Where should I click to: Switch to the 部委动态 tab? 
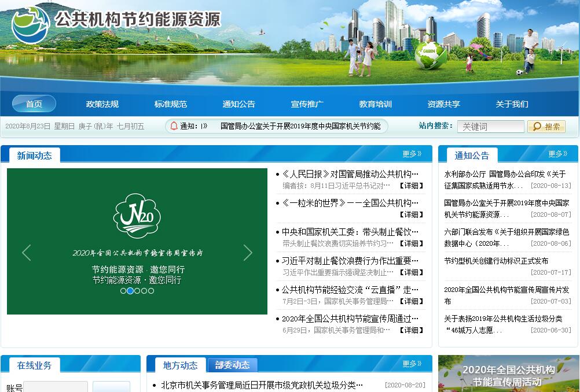point(232,365)
